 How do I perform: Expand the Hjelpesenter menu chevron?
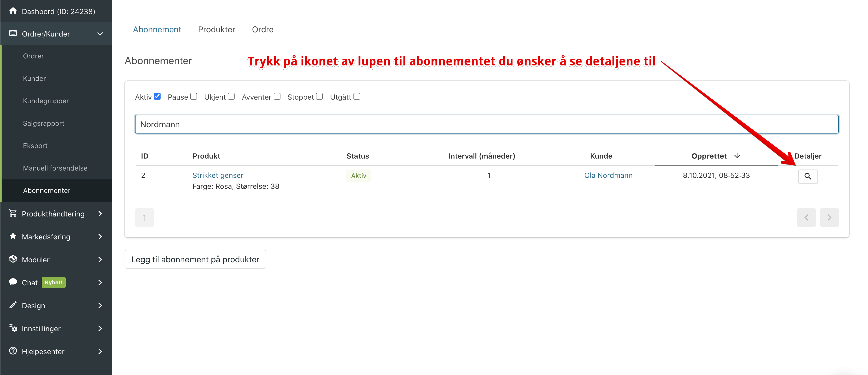[100, 351]
